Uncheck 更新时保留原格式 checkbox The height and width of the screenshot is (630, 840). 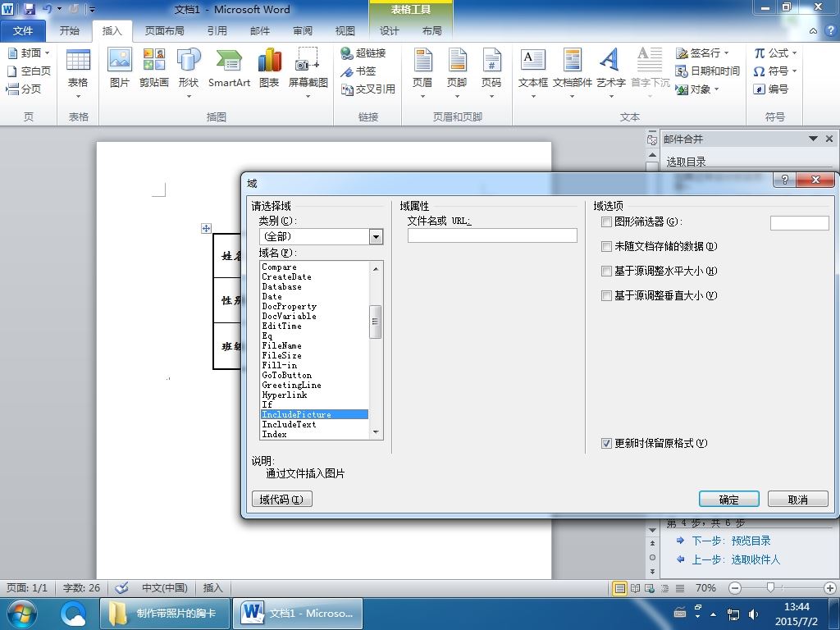click(606, 444)
